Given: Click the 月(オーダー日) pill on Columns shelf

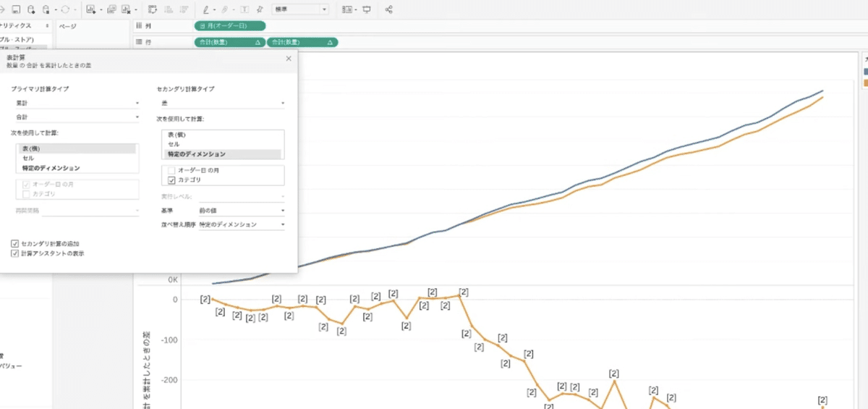Looking at the screenshot, I should [230, 25].
